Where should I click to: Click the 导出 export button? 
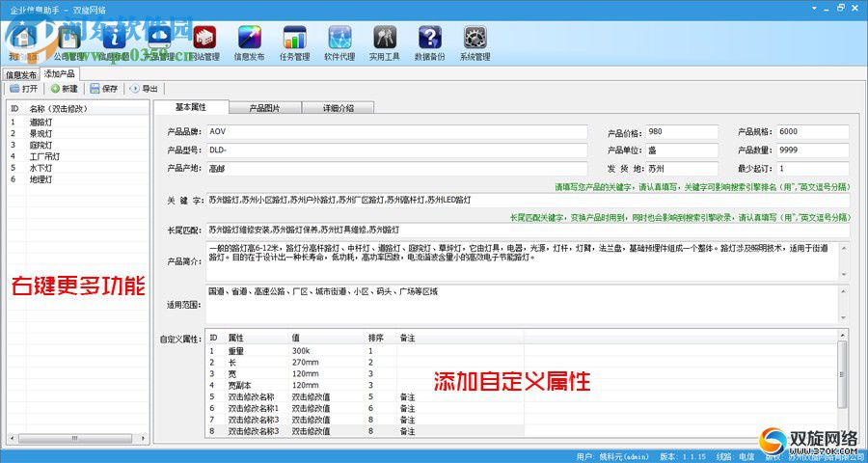(x=144, y=89)
